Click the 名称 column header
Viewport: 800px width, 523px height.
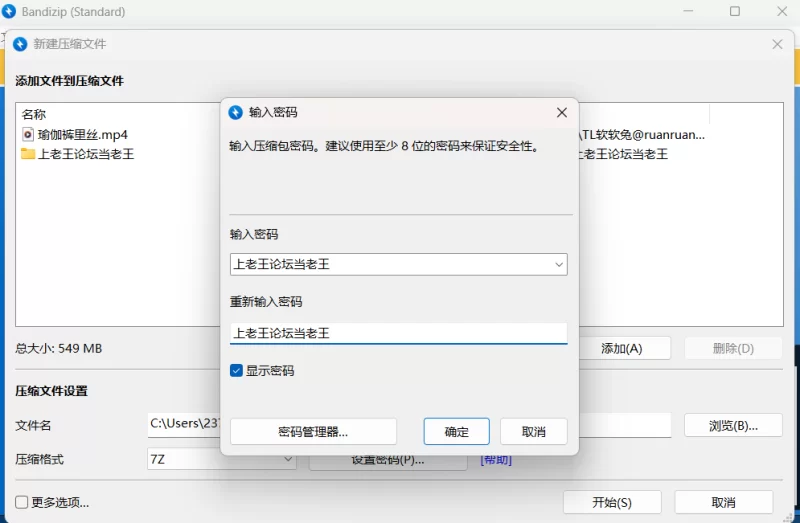click(34, 115)
